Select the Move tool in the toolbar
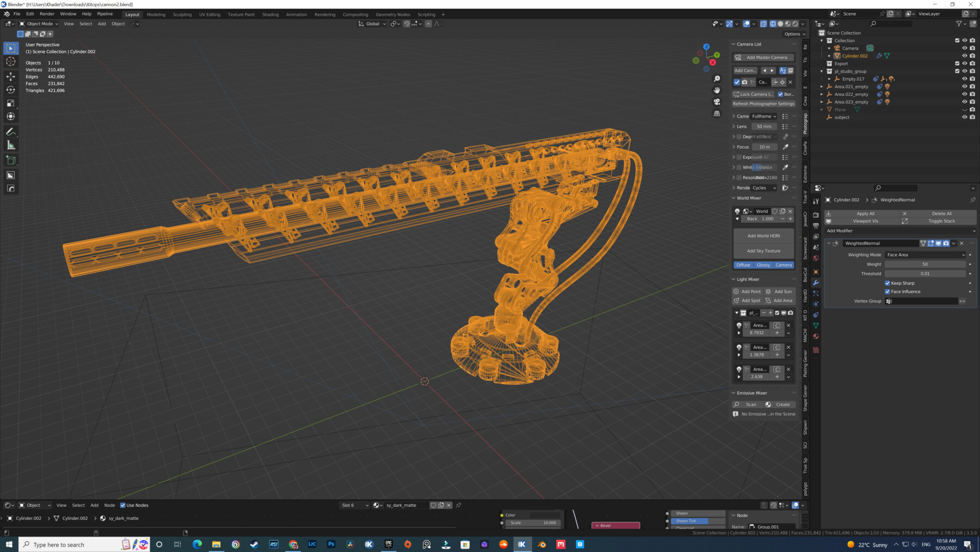980x552 pixels. click(11, 77)
